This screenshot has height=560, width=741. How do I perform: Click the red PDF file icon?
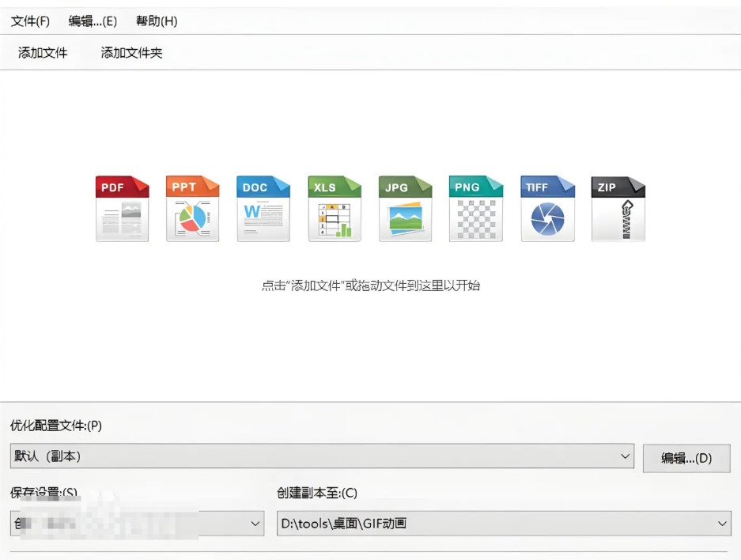pyautogui.click(x=122, y=208)
